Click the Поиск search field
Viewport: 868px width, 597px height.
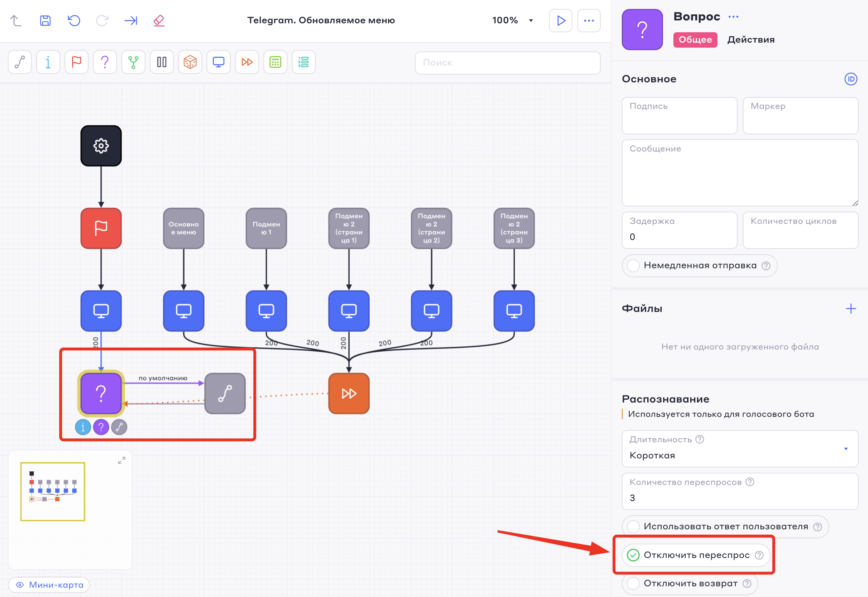507,63
